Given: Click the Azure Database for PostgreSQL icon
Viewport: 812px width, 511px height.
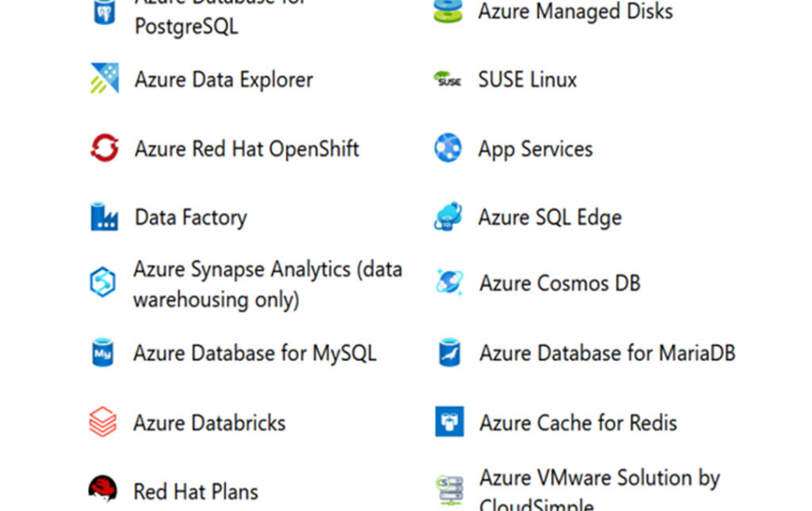Looking at the screenshot, I should 104,12.
